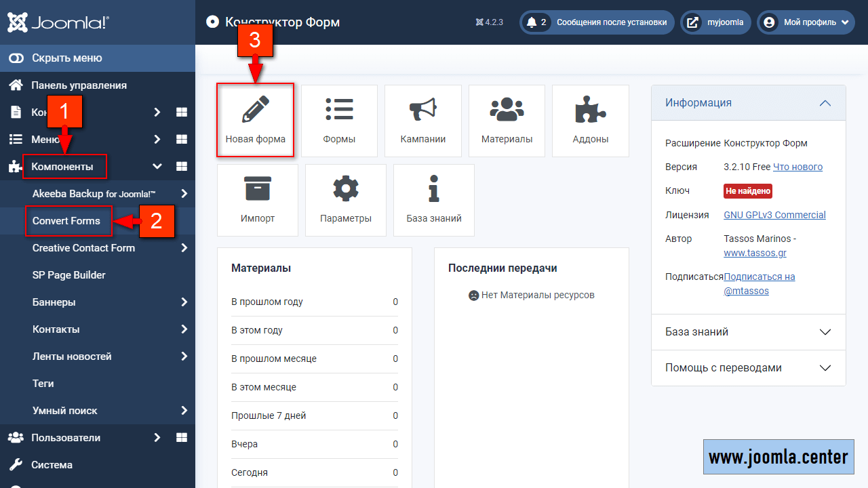This screenshot has width=868, height=488.
Task: Open the myjoomla site preview button
Action: tap(715, 22)
